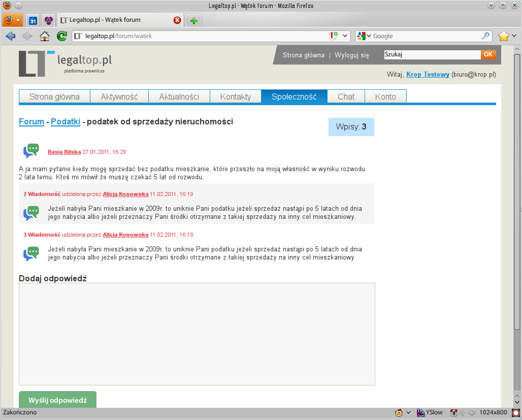Click the Wyloguj się link

click(352, 55)
